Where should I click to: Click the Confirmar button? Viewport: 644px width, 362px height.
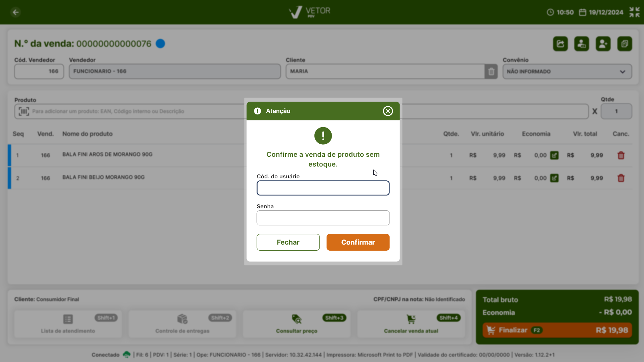pos(358,242)
